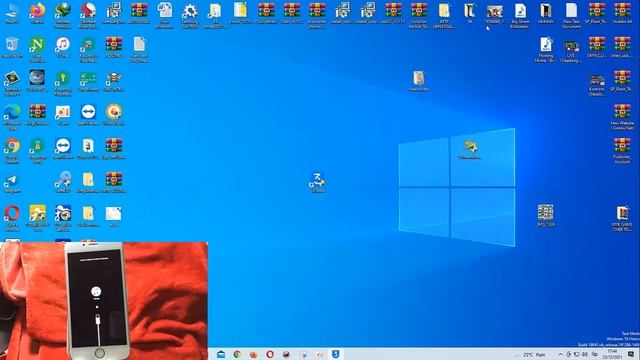Open Chrome from the taskbar
The height and width of the screenshot is (360, 640).
(237, 354)
